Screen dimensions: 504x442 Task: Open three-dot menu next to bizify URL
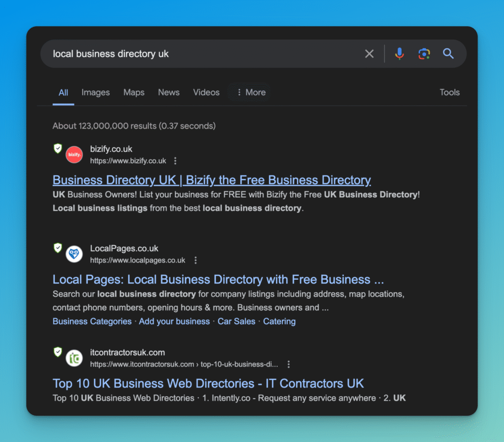tap(175, 161)
